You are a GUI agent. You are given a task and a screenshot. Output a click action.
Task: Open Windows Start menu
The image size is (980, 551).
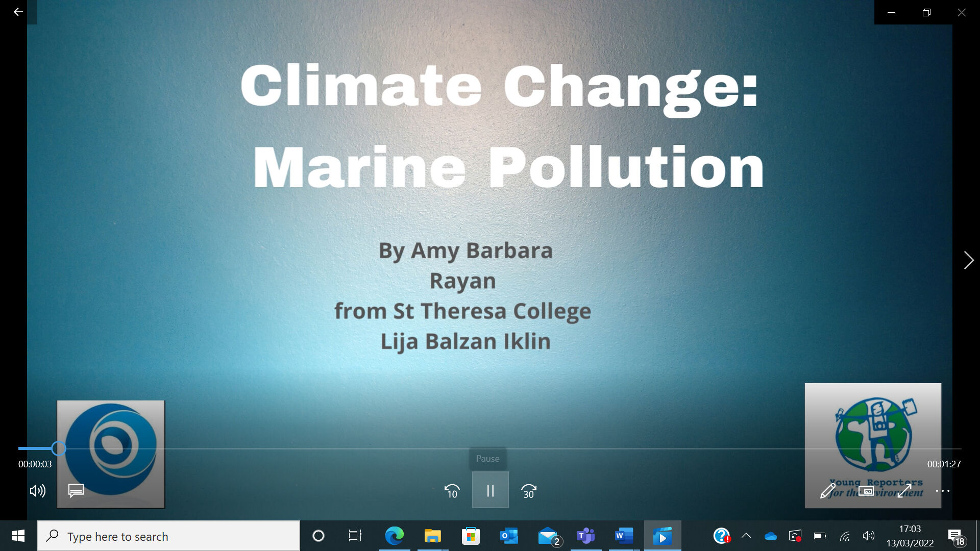click(18, 536)
